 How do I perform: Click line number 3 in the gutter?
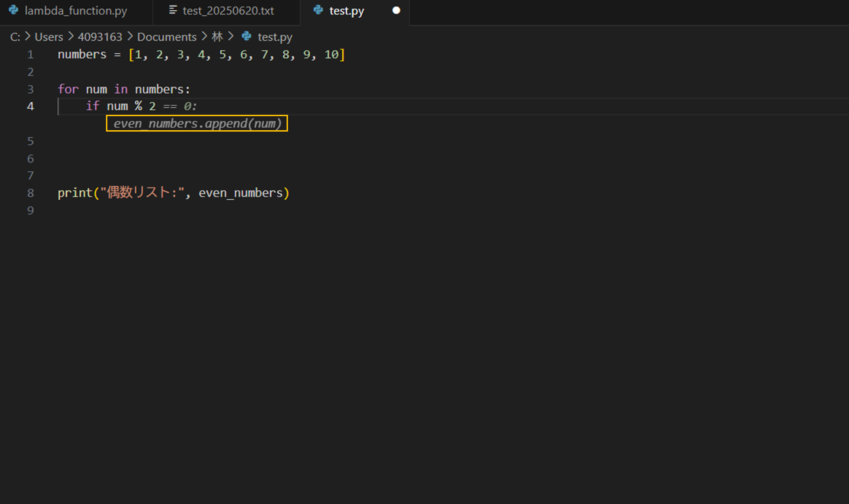click(30, 89)
